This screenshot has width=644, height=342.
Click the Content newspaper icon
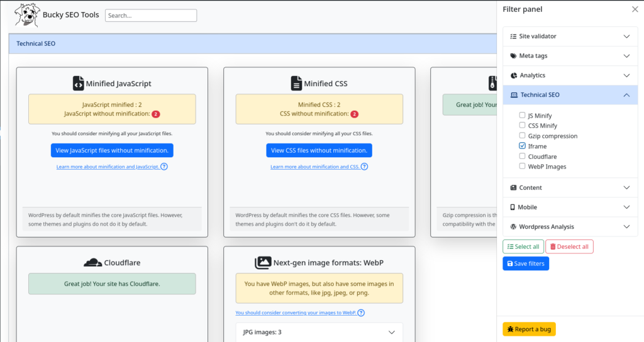click(513, 187)
